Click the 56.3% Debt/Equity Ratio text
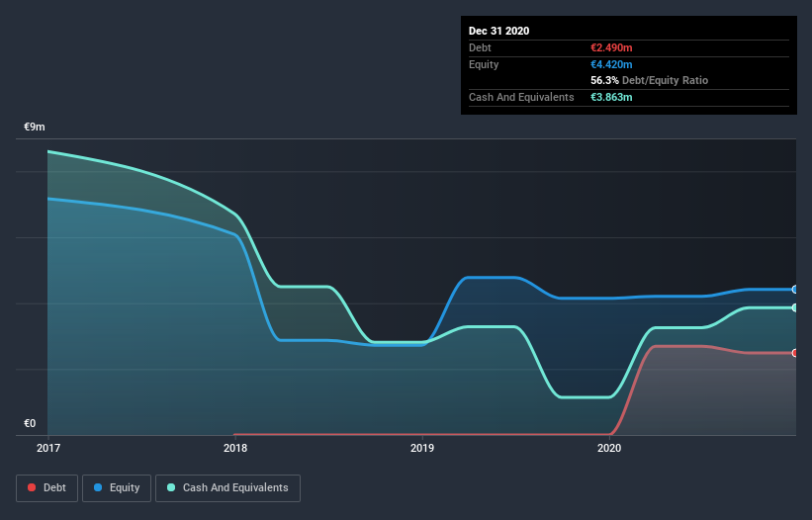This screenshot has height=520, width=812. click(650, 80)
